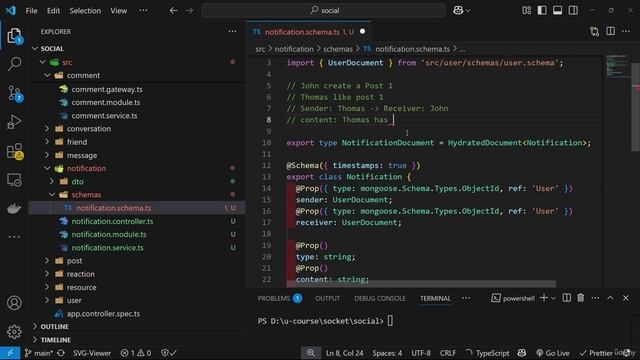Start Go Live server
The image size is (640, 360).
coord(553,353)
